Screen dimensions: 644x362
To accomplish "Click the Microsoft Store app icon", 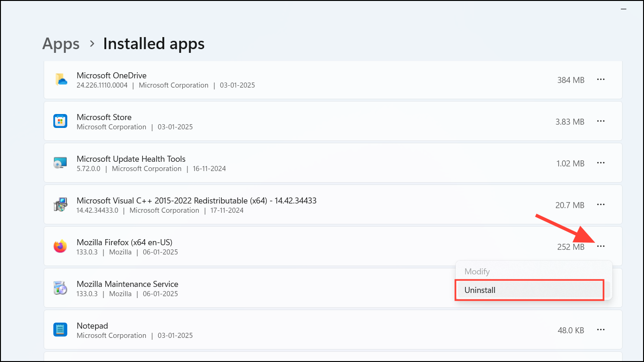I will (x=60, y=121).
